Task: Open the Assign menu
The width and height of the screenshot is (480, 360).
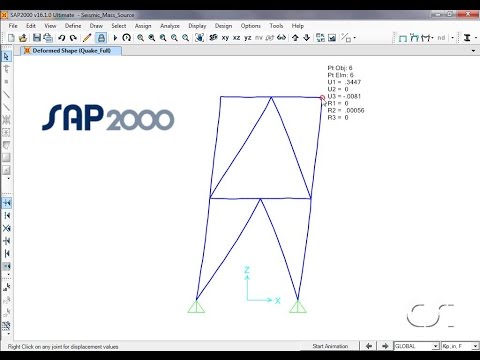Action: pyautogui.click(x=143, y=26)
